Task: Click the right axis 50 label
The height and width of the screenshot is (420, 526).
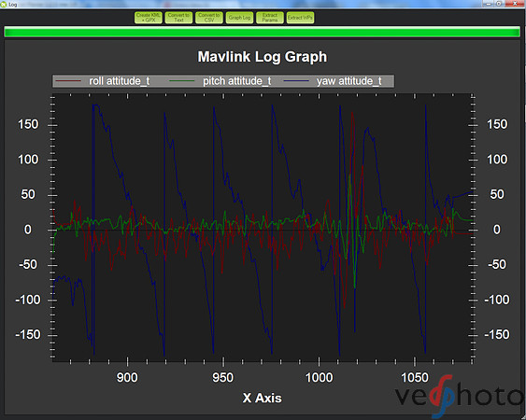Action: pyautogui.click(x=497, y=195)
